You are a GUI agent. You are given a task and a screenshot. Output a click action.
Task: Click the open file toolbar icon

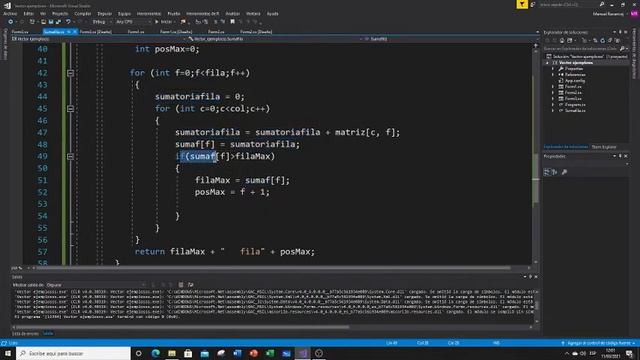tap(43, 22)
